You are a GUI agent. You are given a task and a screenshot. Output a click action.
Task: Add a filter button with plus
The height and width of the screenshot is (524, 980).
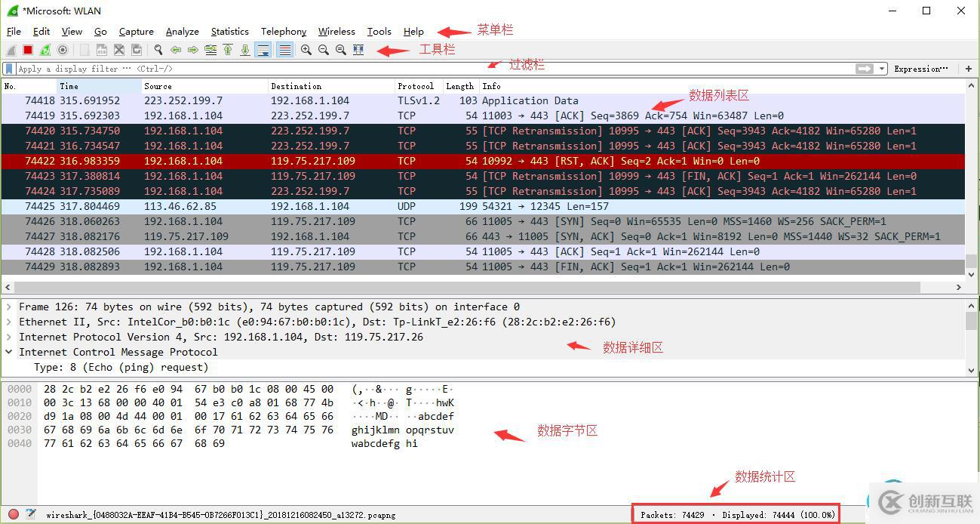[x=969, y=69]
